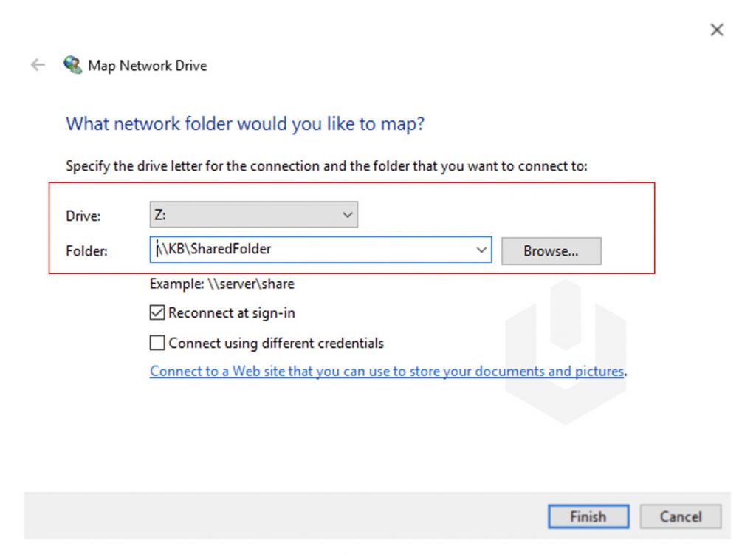Expand the Folder history dropdown arrow

click(481, 250)
